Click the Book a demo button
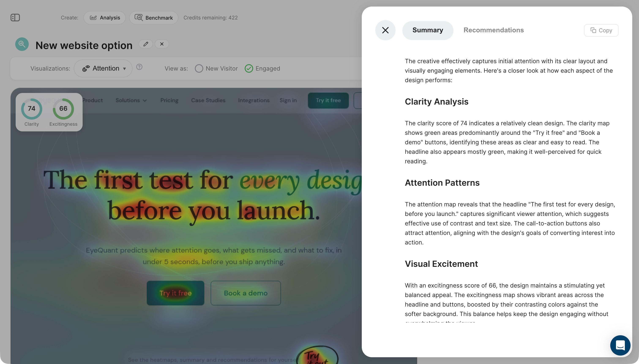Screen dimensions: 639x364 pos(246,293)
